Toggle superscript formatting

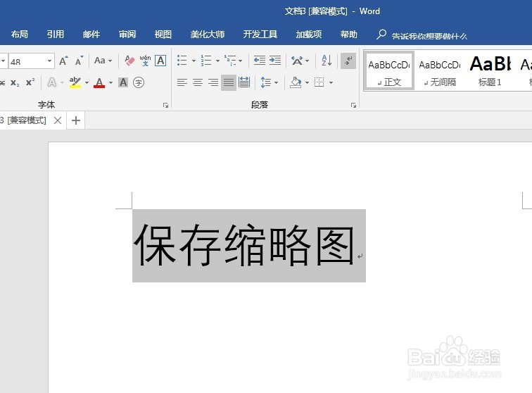click(x=30, y=82)
